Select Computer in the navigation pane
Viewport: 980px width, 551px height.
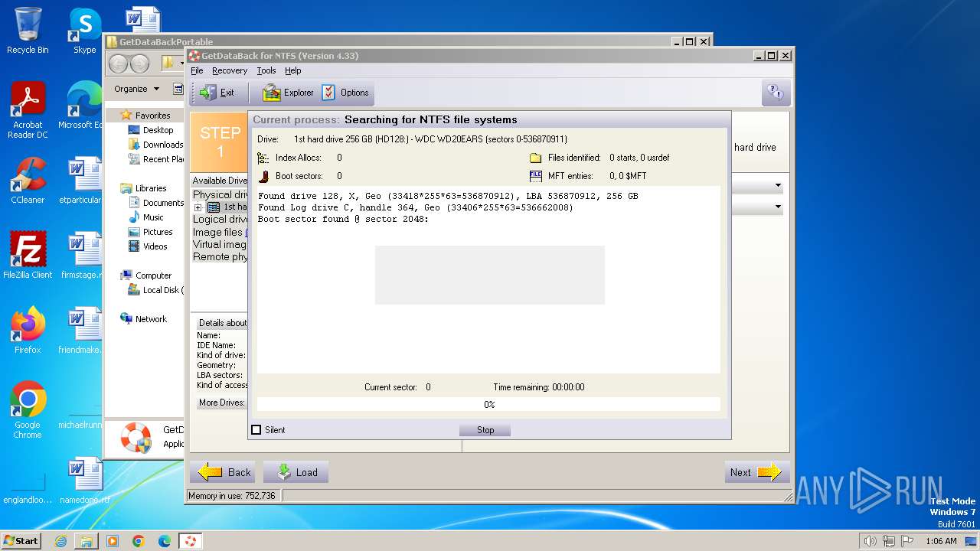pyautogui.click(x=146, y=275)
